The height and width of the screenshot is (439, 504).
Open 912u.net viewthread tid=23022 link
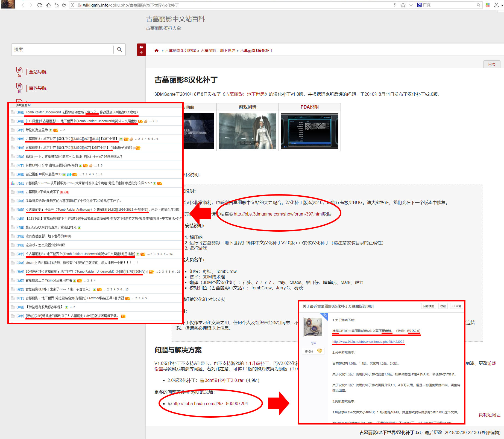[368, 342]
